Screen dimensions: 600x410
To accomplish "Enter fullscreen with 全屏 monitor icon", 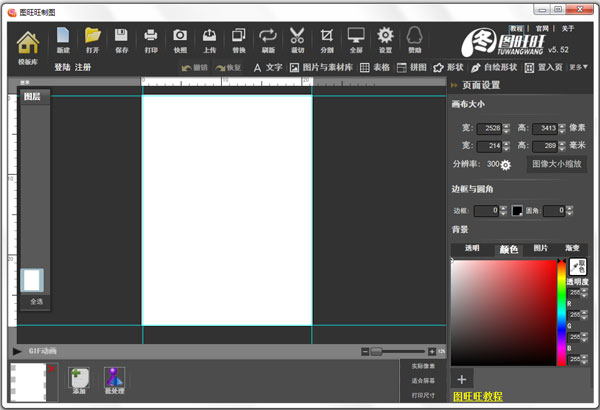I will pyautogui.click(x=356, y=40).
